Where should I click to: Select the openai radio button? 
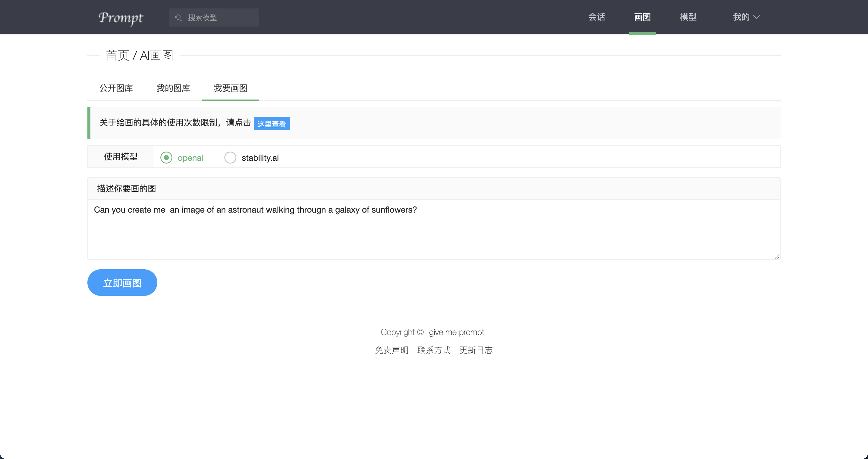[166, 157]
